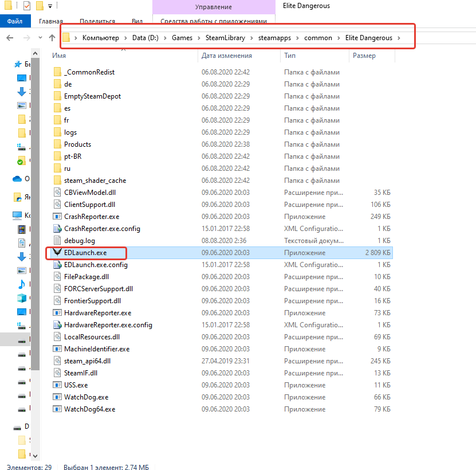Expand chevron after Компьютер in address bar
This screenshot has height=470, width=476.
click(125, 38)
